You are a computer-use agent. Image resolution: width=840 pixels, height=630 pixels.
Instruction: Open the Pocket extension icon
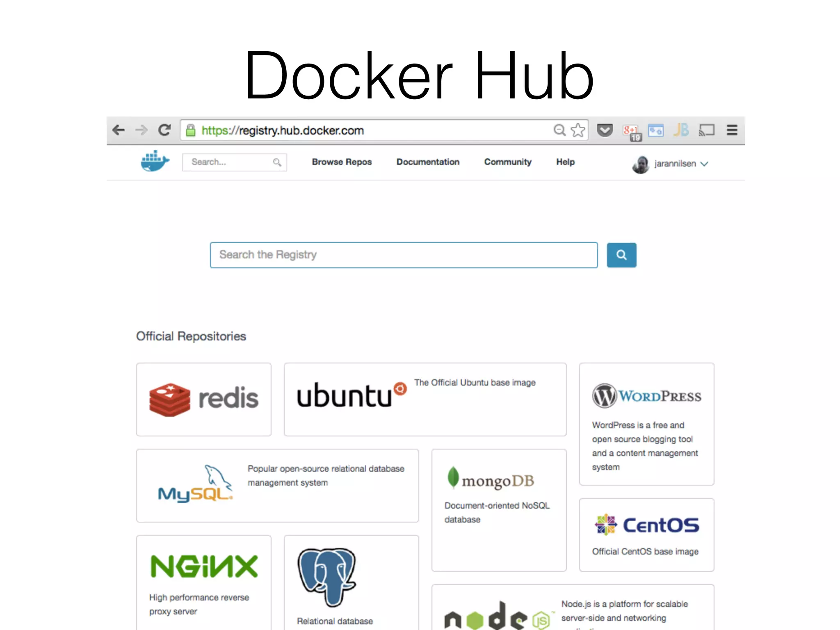(605, 130)
